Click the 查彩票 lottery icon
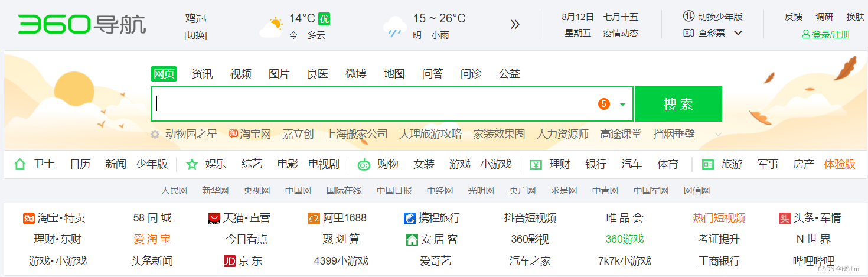 click(688, 33)
